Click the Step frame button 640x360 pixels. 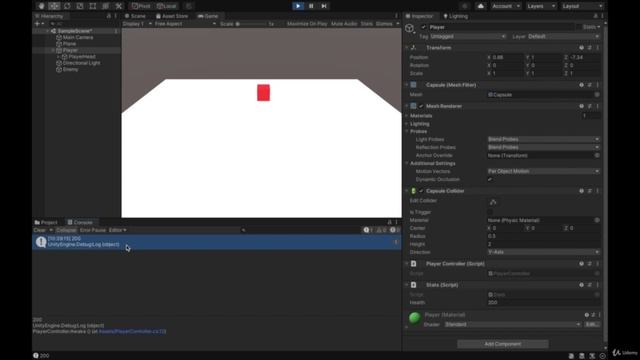[324, 6]
